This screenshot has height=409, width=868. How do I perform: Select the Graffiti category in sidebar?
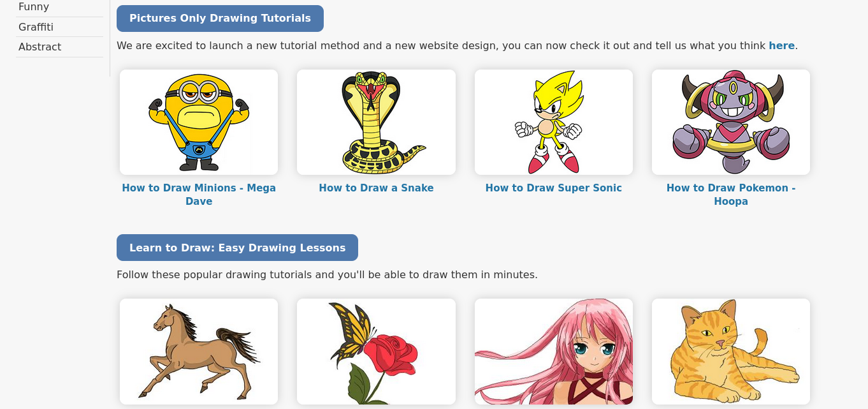pyautogui.click(x=36, y=27)
